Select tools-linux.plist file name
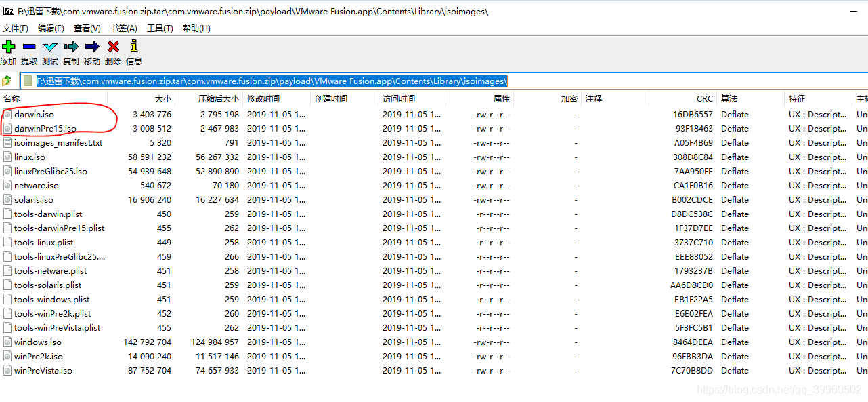 pyautogui.click(x=43, y=242)
